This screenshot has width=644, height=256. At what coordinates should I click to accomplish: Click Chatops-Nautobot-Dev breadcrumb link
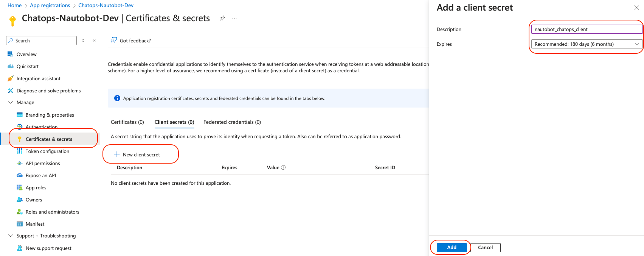(x=106, y=5)
